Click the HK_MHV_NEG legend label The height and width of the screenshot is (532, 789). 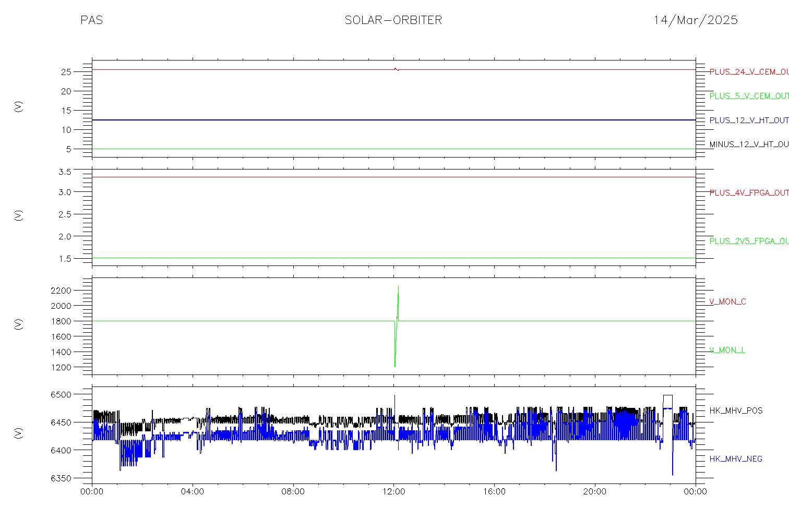[x=736, y=459]
